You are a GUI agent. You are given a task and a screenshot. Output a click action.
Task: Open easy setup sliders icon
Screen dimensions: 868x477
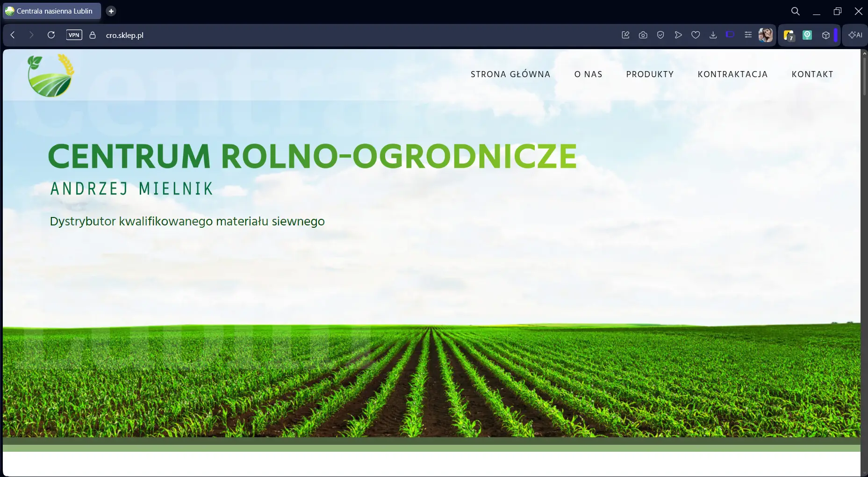[748, 35]
